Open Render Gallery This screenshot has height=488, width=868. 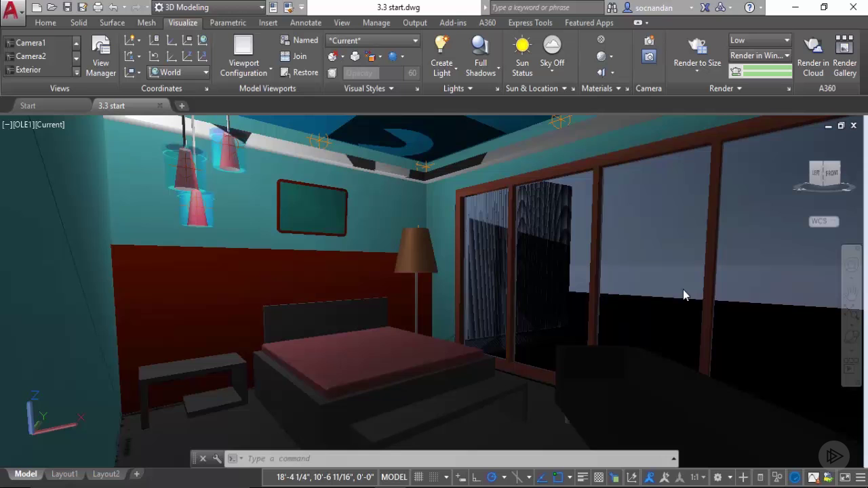click(844, 56)
